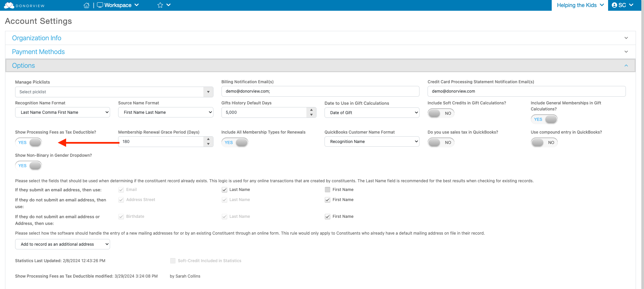The height and width of the screenshot is (289, 644).
Task: Expand the favorites chevron beside the star
Action: coord(168,5)
